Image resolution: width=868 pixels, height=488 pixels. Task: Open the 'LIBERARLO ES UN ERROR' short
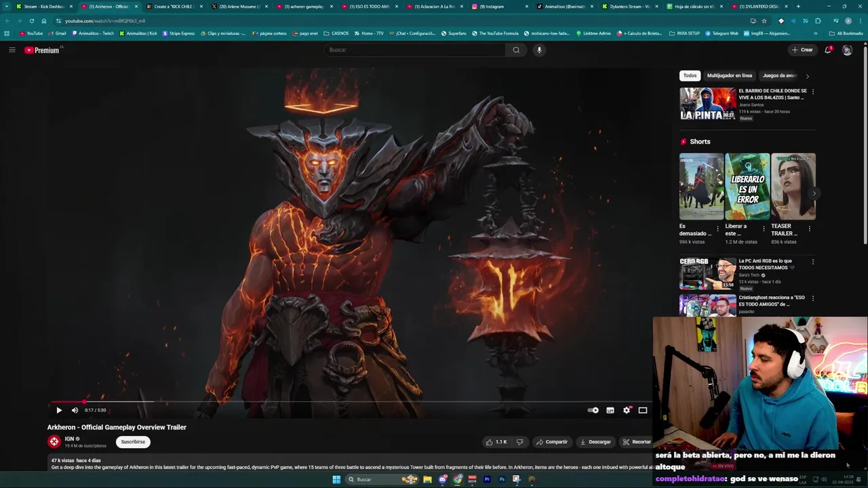(747, 186)
